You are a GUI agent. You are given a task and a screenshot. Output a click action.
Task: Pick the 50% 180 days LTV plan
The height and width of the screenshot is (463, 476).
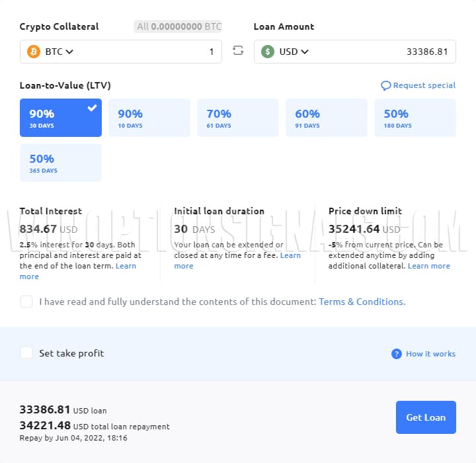(x=415, y=118)
